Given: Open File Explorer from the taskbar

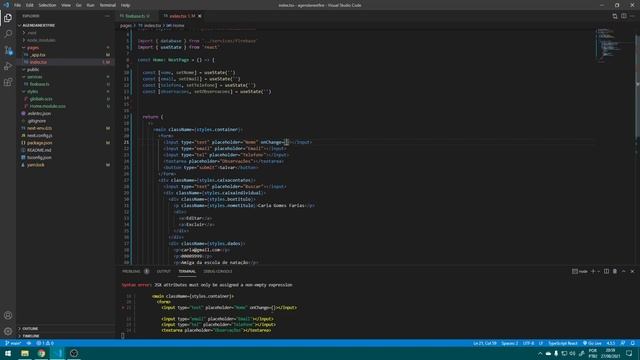Looking at the screenshot, I should click(25, 353).
